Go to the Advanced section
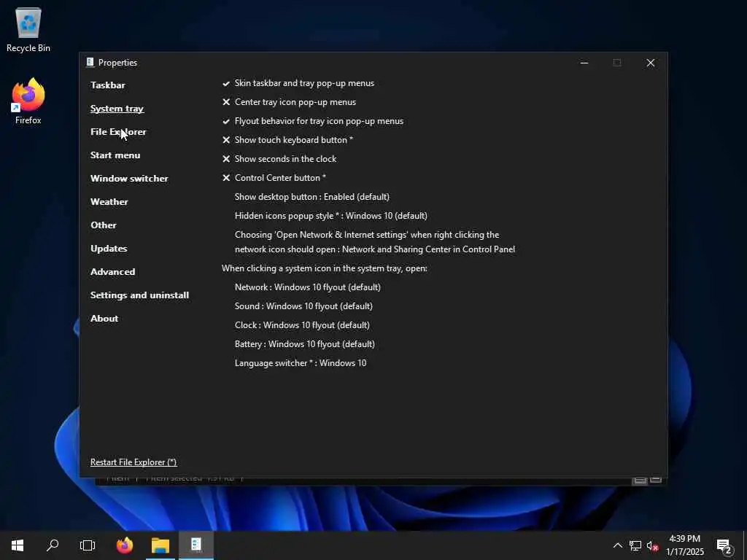The height and width of the screenshot is (560, 747). pyautogui.click(x=112, y=272)
